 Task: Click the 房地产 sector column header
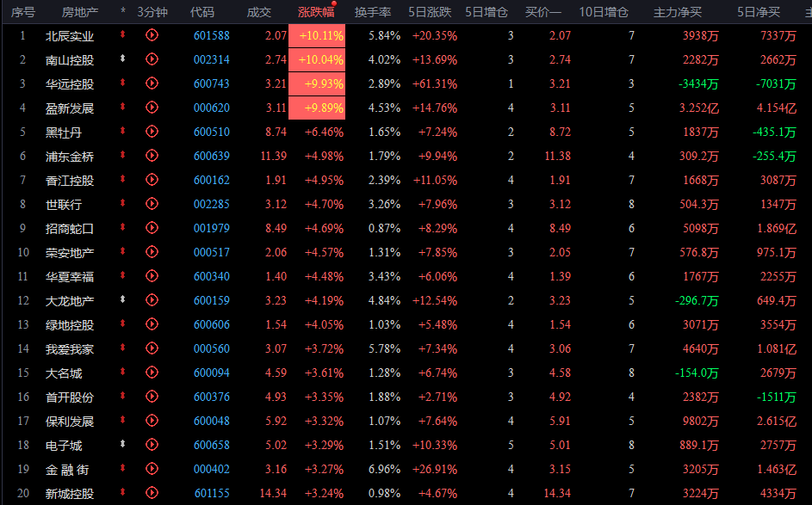click(80, 12)
